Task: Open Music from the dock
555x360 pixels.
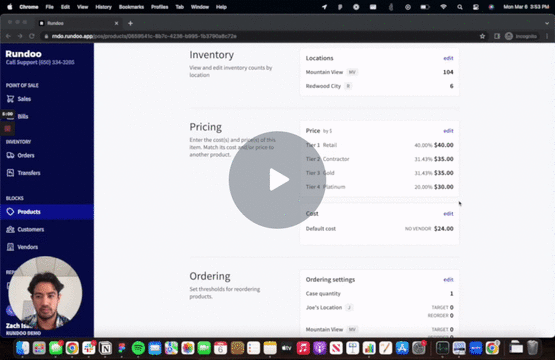Action: (303, 348)
